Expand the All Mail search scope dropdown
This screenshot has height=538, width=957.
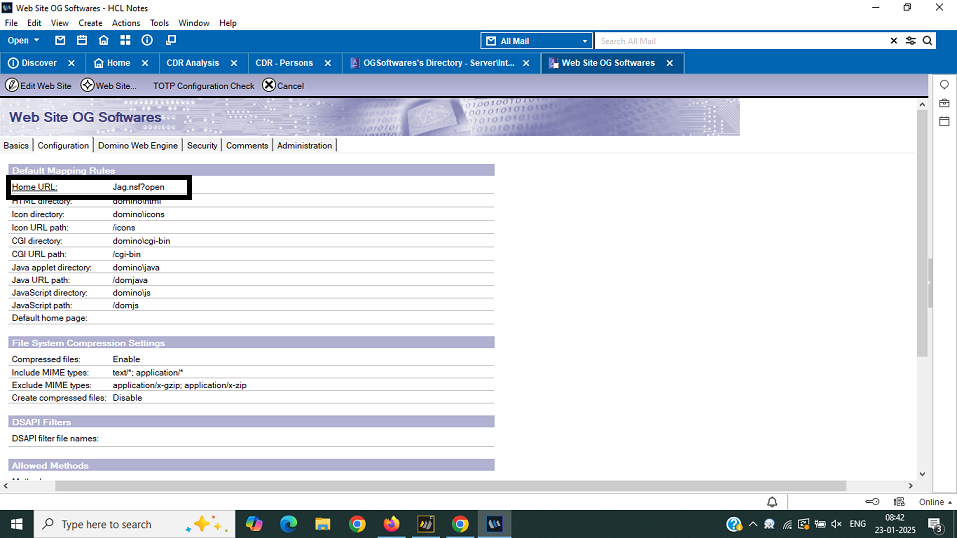pyautogui.click(x=585, y=41)
